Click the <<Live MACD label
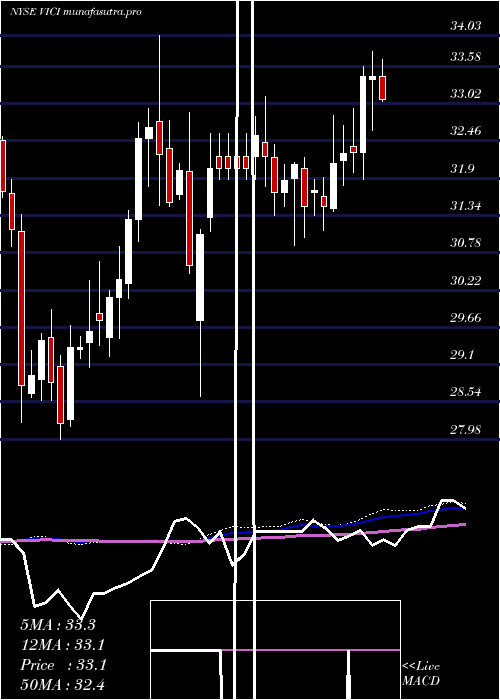This screenshot has width=500, height=700. point(421,673)
